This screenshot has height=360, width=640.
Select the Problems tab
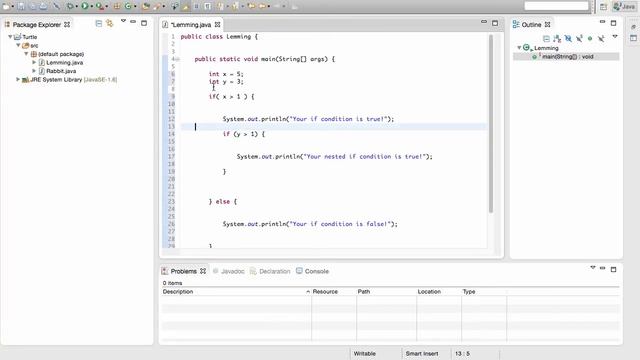point(183,271)
